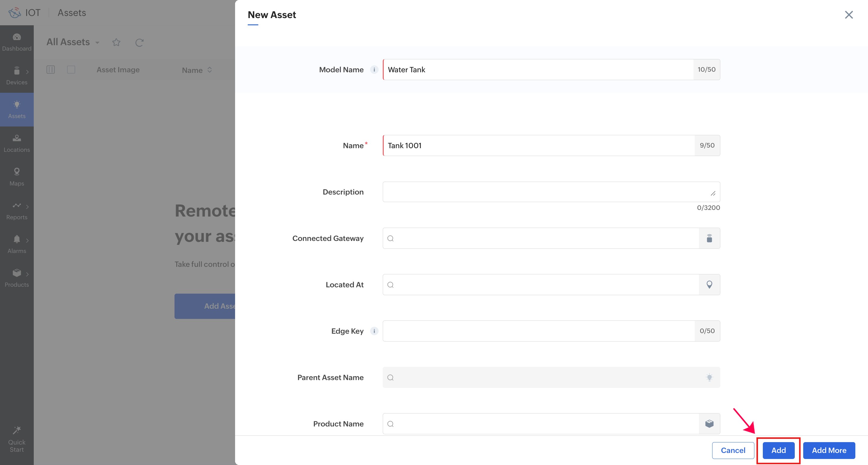This screenshot has width=868, height=465.
Task: Open column chooser icon in table header
Action: (x=51, y=70)
